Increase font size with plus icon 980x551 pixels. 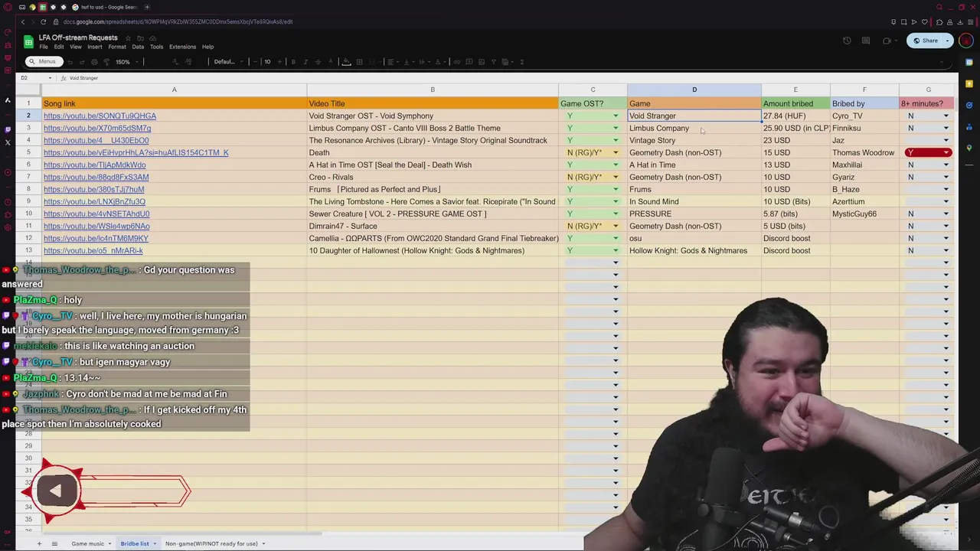pyautogui.click(x=279, y=61)
